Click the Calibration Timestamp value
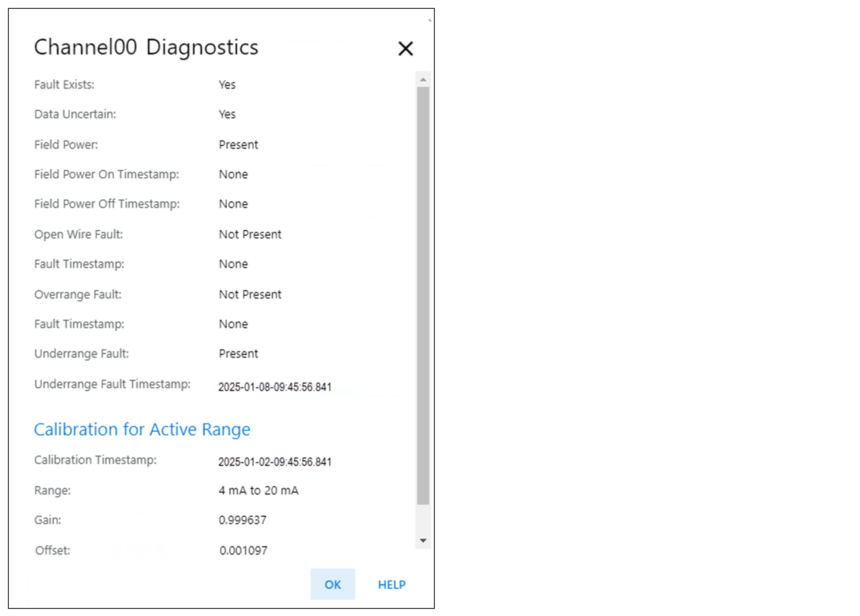 [275, 462]
